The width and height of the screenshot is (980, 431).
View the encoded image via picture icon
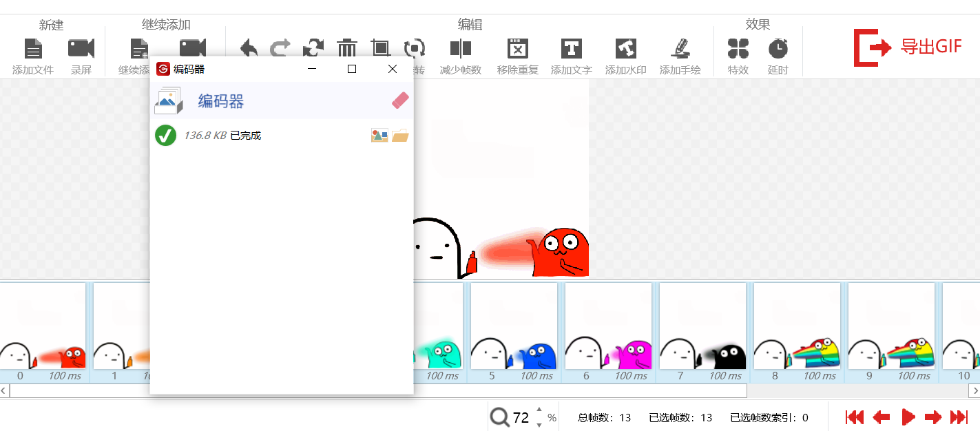(379, 136)
